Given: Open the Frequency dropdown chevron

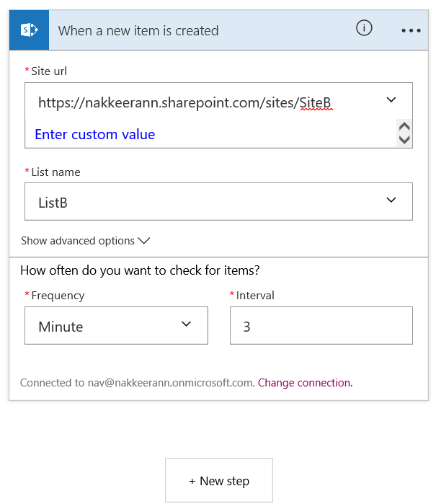Looking at the screenshot, I should 187,324.
